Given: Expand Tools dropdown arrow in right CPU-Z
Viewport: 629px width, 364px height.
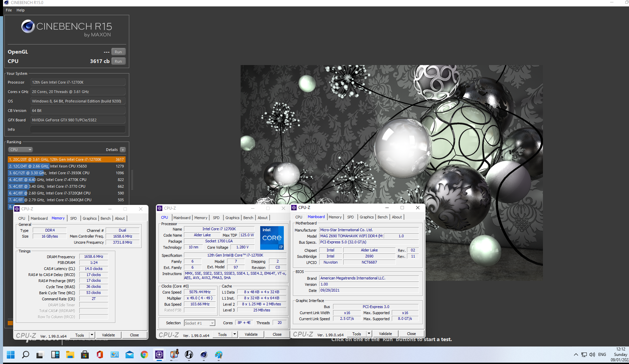Looking at the screenshot, I should click(x=369, y=334).
